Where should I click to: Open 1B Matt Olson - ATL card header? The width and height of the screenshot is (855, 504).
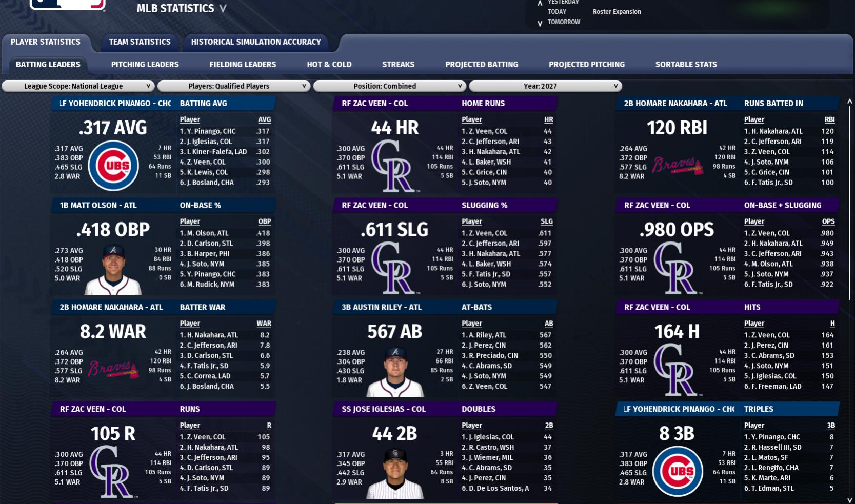pyautogui.click(x=98, y=205)
